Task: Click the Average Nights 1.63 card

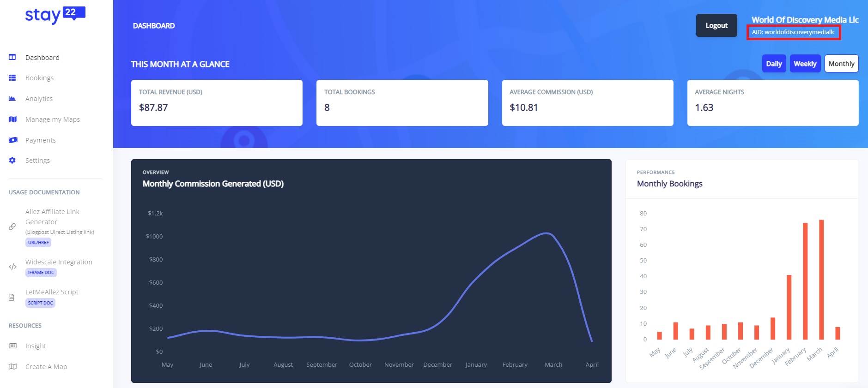Action: [x=773, y=103]
